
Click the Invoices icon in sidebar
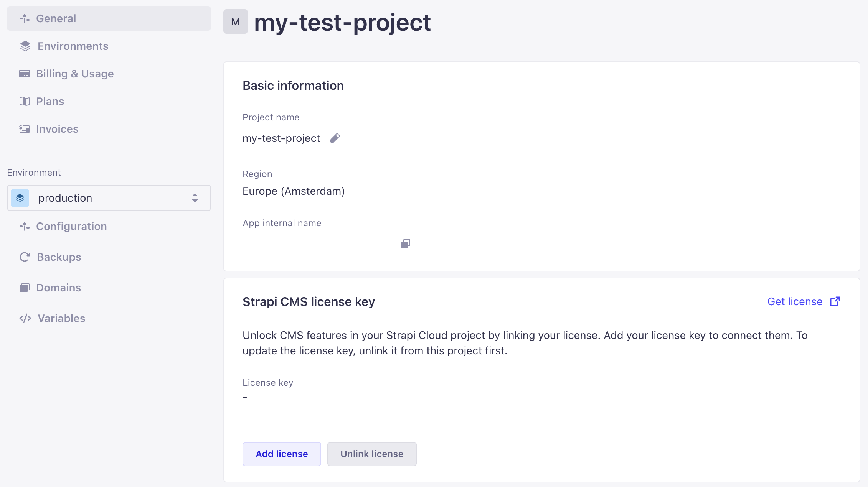pos(25,129)
